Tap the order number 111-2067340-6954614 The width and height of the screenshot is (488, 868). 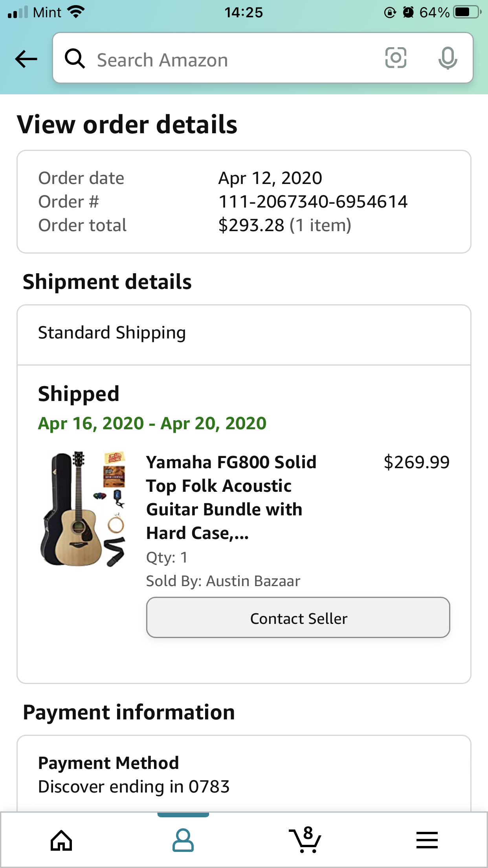tap(313, 202)
